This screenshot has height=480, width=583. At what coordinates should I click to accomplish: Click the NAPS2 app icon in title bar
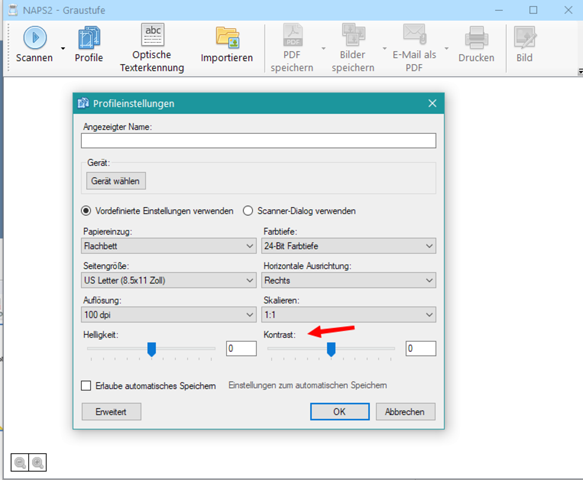(x=13, y=10)
